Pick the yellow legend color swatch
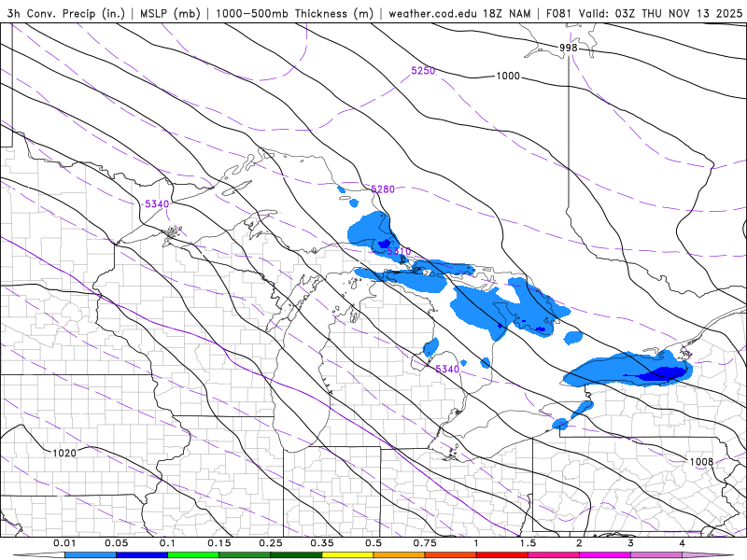Viewport: 747px width, 560px height. 347,555
